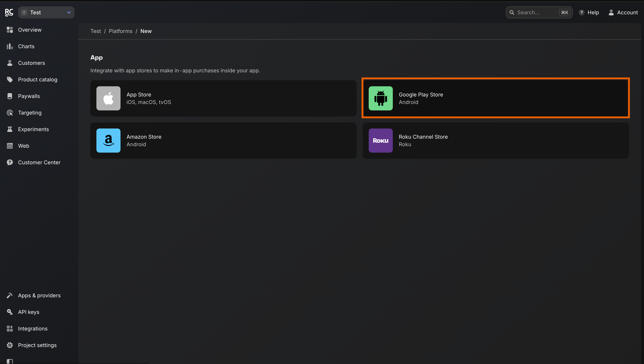Click the RevenueCat logo icon

pyautogui.click(x=9, y=12)
